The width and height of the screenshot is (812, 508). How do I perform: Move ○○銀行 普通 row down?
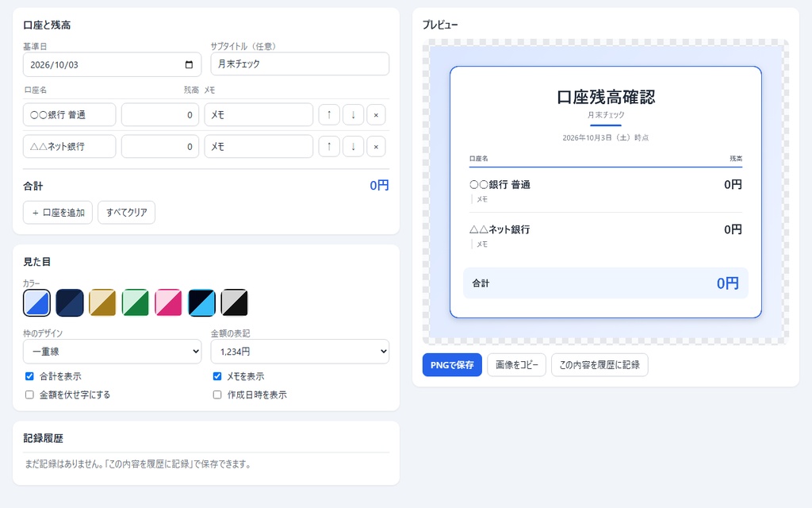click(x=353, y=114)
